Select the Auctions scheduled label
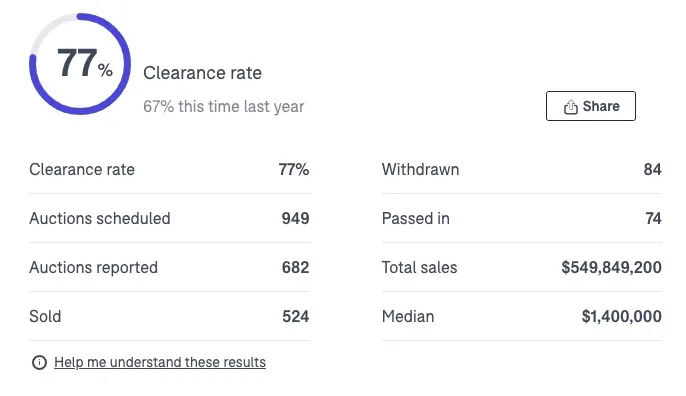686x396 pixels. tap(100, 218)
